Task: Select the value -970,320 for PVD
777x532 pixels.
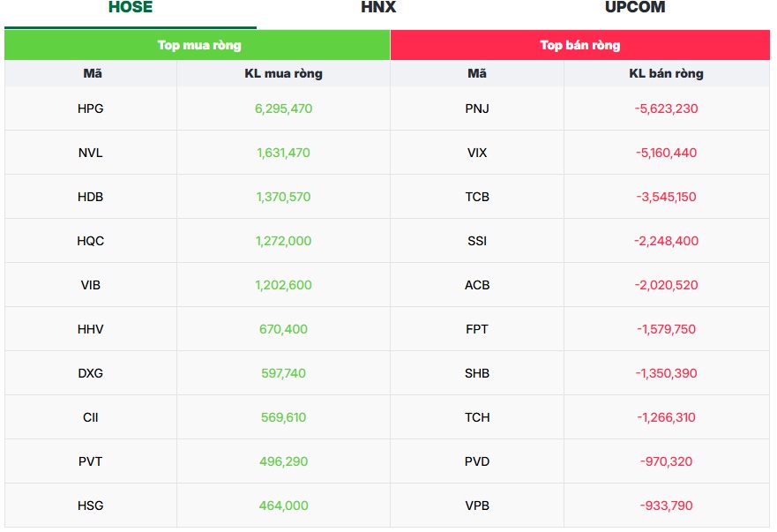Action: click(x=666, y=461)
